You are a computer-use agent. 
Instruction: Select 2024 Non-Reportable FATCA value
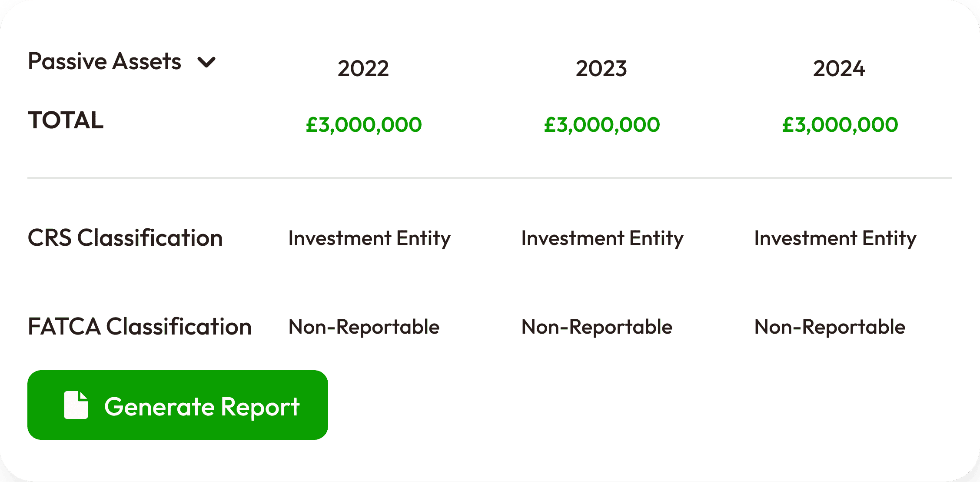click(x=830, y=327)
